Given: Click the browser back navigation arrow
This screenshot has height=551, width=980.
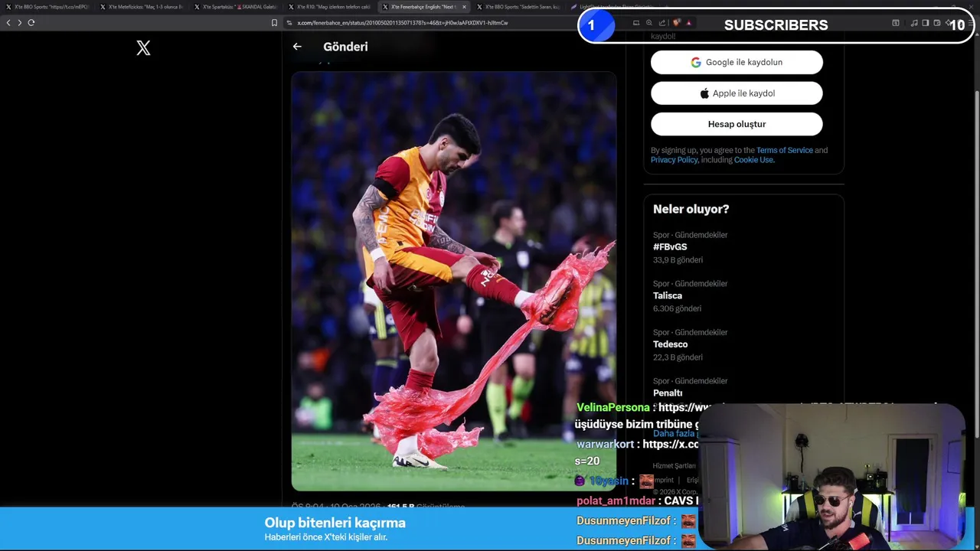Looking at the screenshot, I should (8, 22).
